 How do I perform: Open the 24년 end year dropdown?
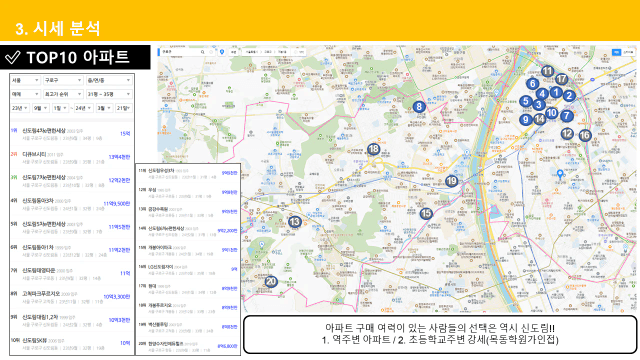click(84, 108)
